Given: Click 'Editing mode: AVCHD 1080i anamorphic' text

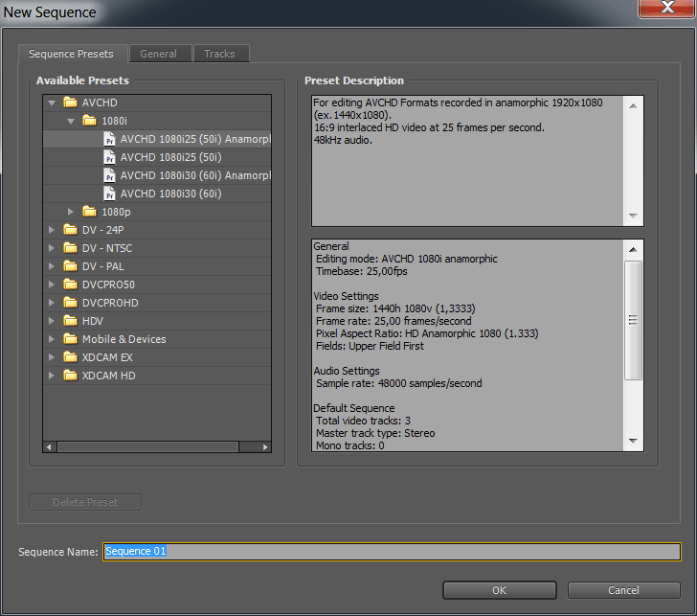Looking at the screenshot, I should [406, 259].
